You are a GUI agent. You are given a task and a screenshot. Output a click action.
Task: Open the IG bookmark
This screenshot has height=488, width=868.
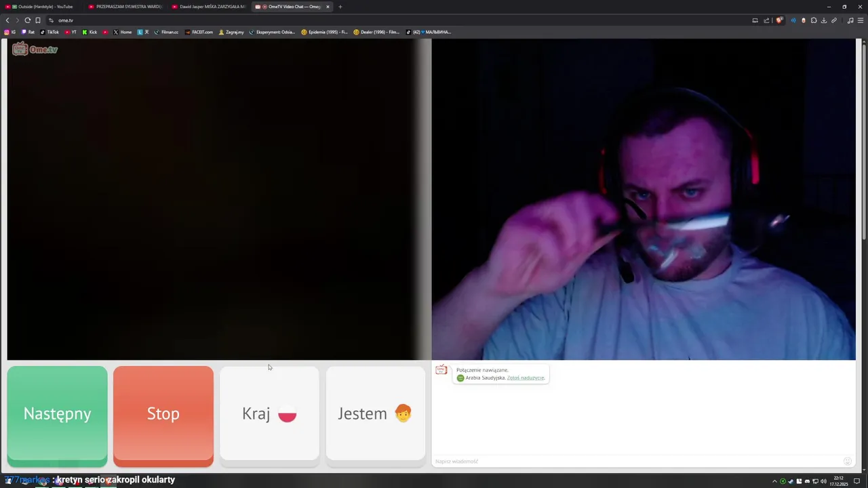pyautogui.click(x=10, y=32)
